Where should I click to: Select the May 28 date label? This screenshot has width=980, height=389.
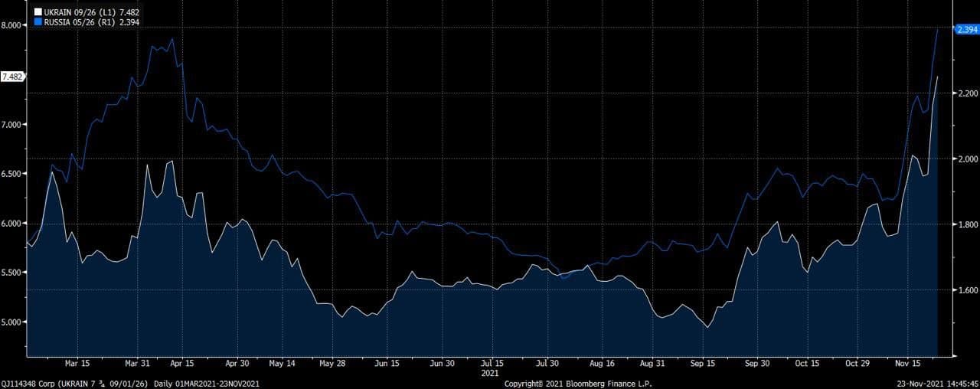(x=332, y=364)
